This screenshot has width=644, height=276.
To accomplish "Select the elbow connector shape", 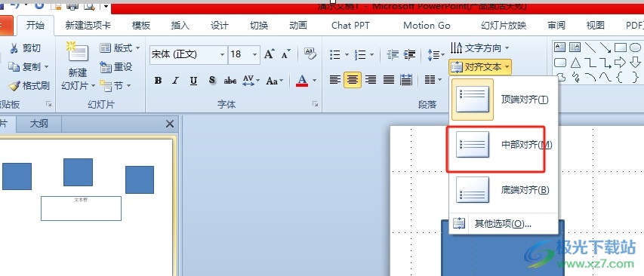I will 590,63.
